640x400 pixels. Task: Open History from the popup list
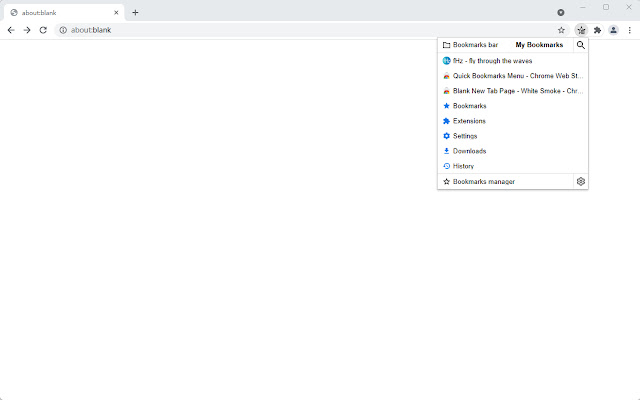click(463, 166)
